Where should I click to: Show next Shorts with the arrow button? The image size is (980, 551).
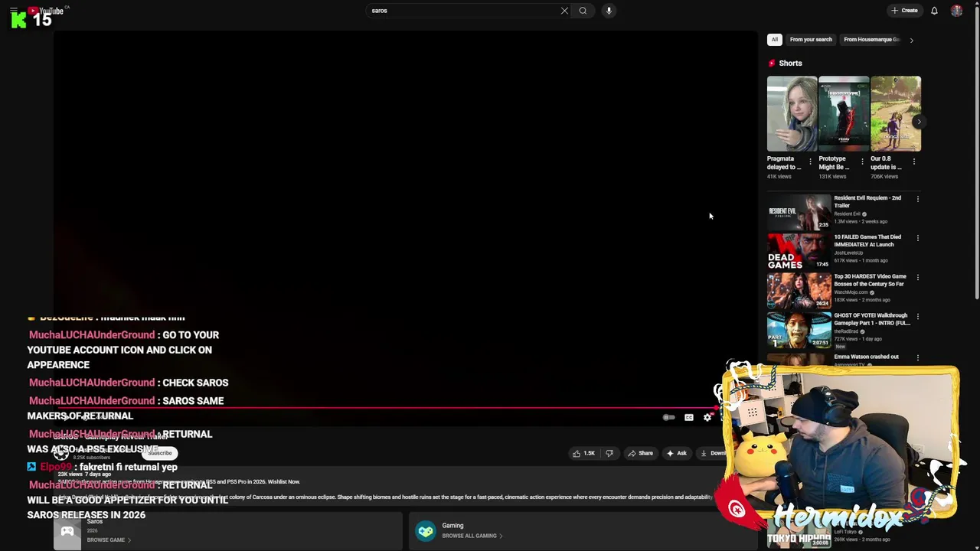[x=918, y=122]
